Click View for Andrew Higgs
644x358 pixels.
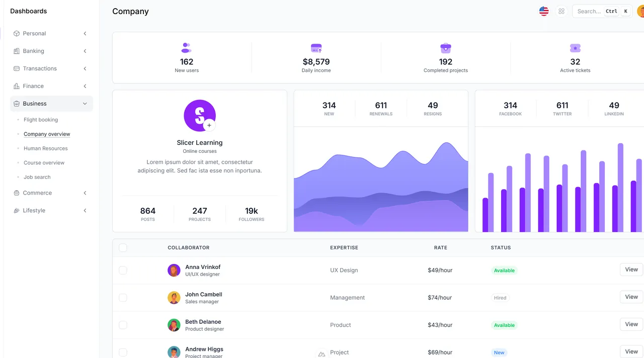(x=631, y=351)
